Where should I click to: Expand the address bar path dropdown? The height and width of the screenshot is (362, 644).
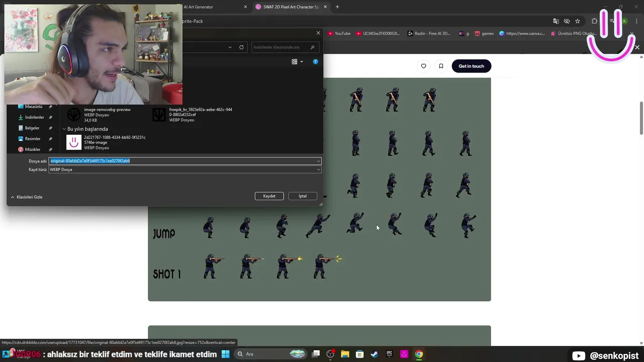click(x=230, y=47)
